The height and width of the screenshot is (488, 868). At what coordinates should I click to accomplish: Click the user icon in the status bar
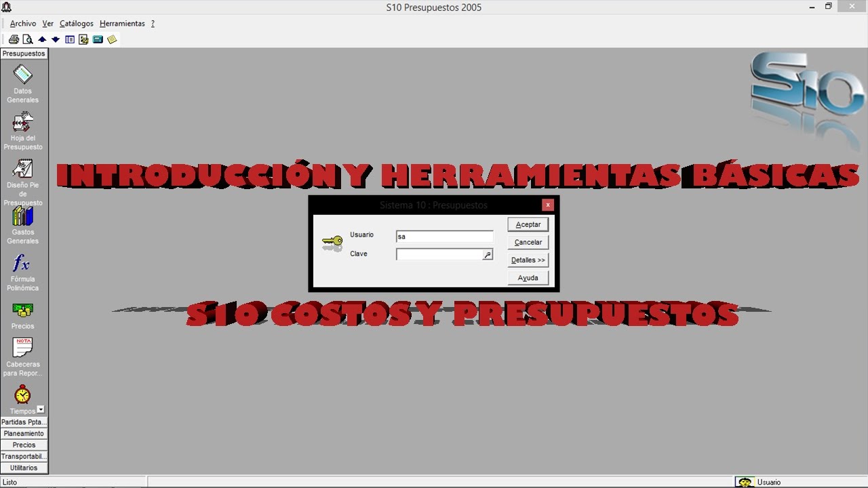tap(745, 482)
